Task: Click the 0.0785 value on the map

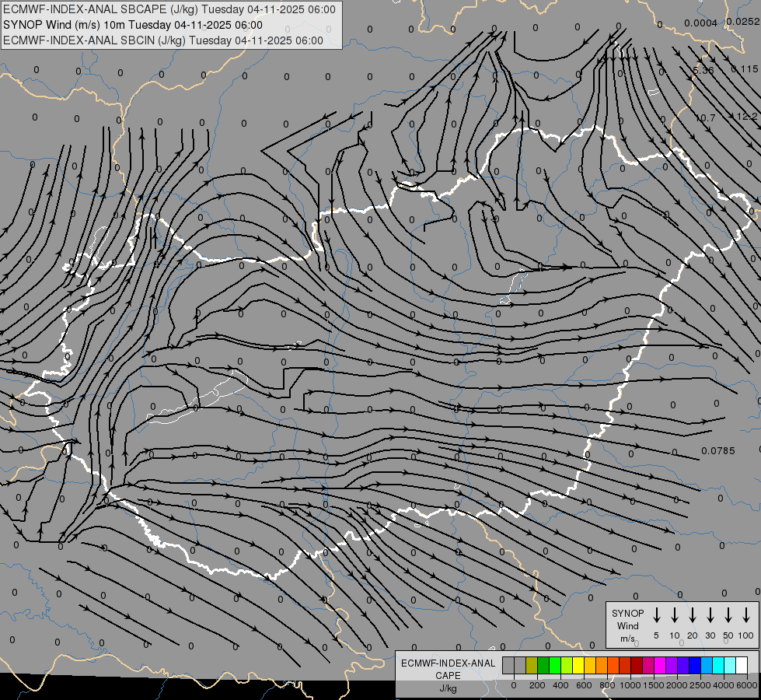Action: click(717, 451)
